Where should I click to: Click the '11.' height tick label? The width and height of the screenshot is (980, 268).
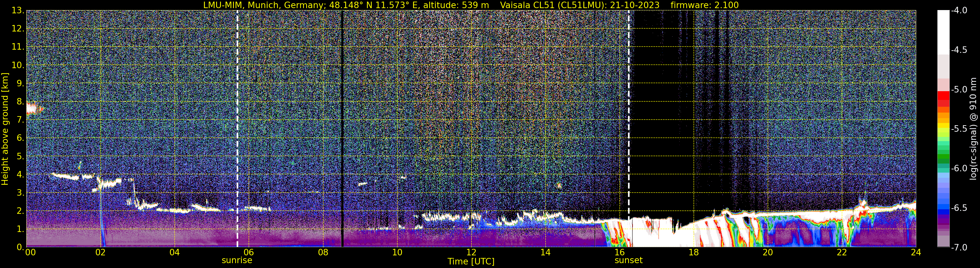tap(18, 47)
